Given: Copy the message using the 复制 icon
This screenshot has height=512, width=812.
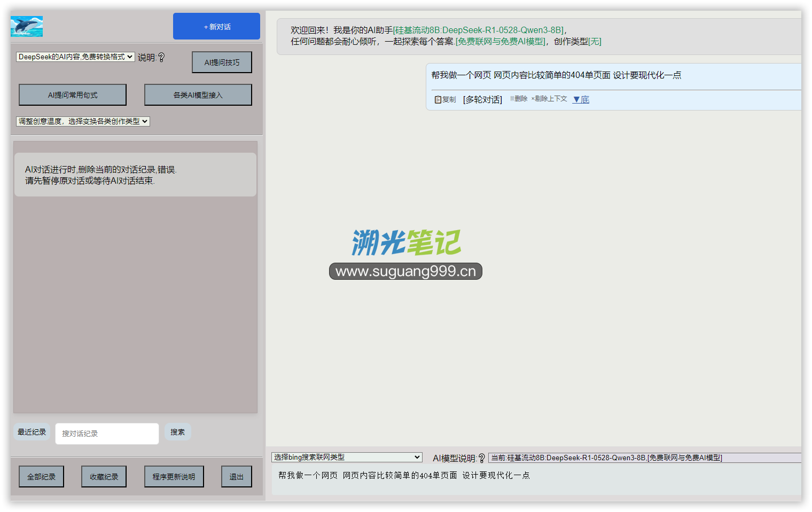Looking at the screenshot, I should point(445,99).
